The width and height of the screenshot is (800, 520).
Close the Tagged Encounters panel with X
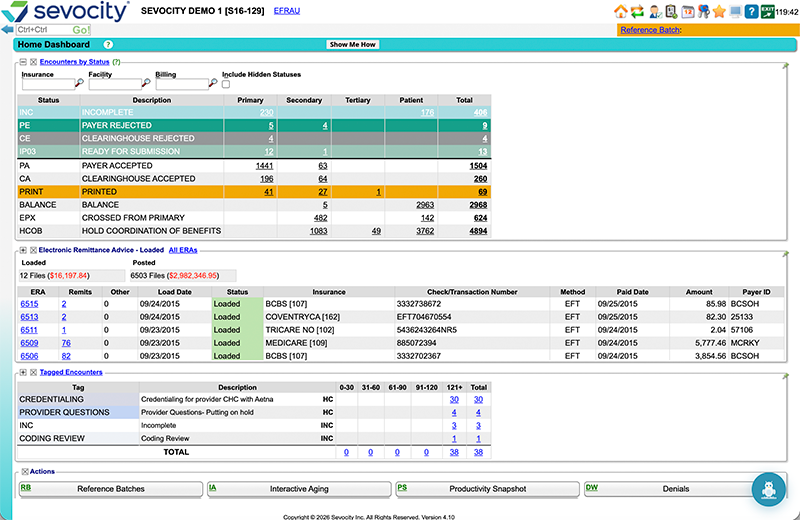(33, 373)
